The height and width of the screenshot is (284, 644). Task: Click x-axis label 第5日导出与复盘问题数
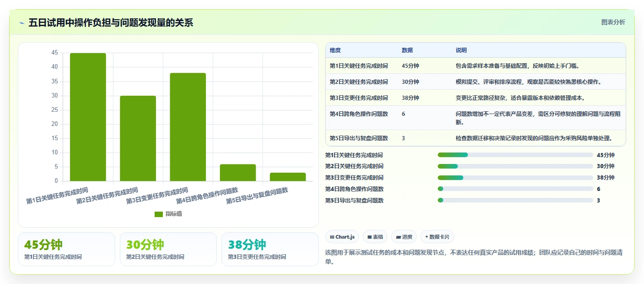pyautogui.click(x=257, y=196)
